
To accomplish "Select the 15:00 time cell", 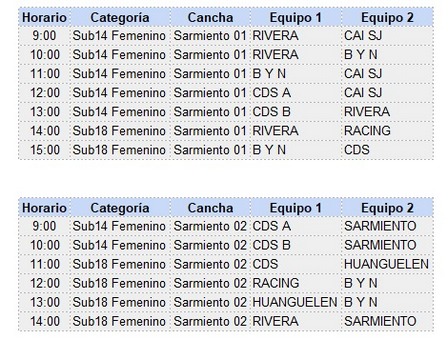I will pos(44,150).
